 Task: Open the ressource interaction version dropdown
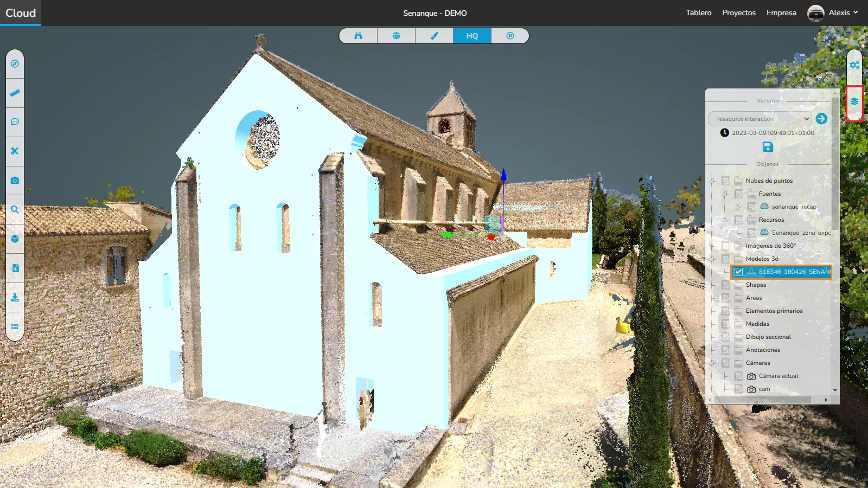pos(761,119)
